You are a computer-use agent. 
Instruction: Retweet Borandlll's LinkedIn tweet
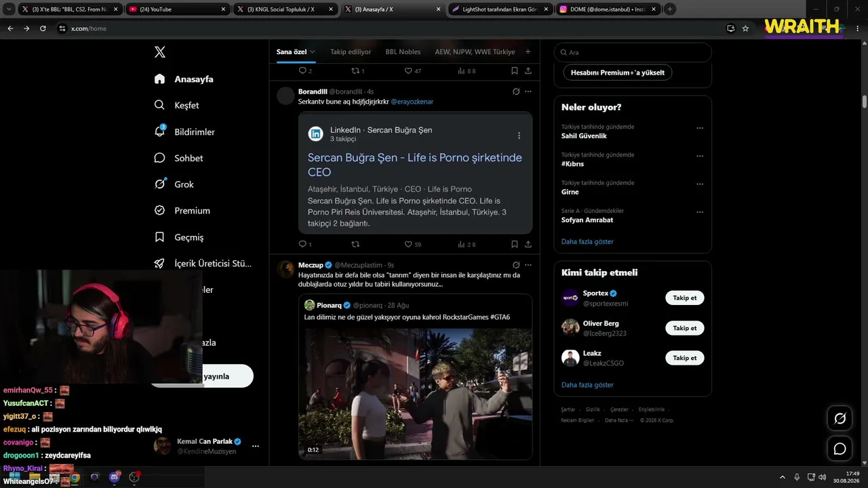pos(355,244)
